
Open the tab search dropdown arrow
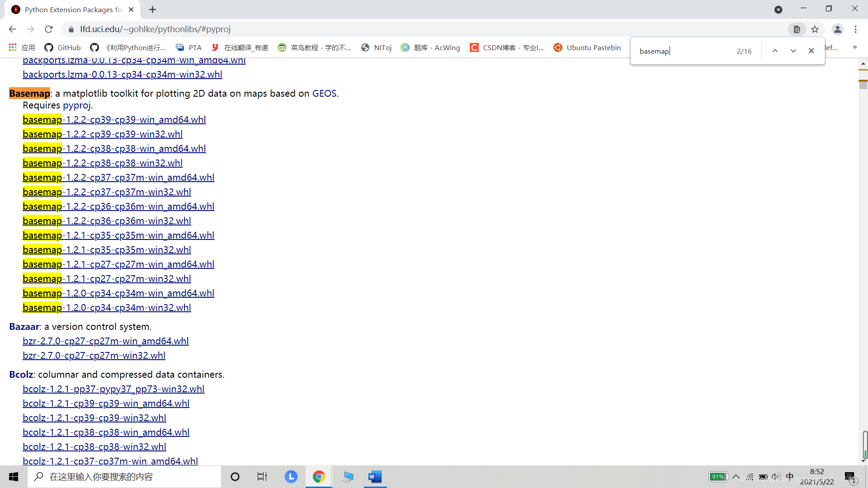(778, 9)
